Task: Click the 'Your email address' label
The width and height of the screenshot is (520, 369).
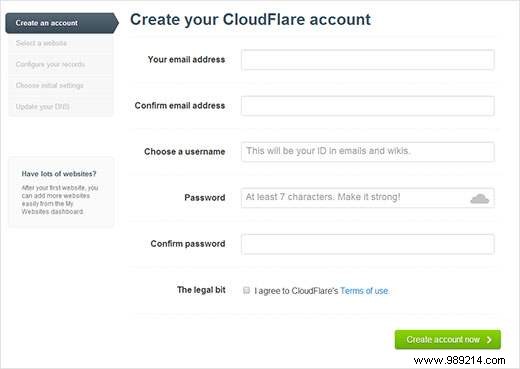Action: [x=186, y=59]
